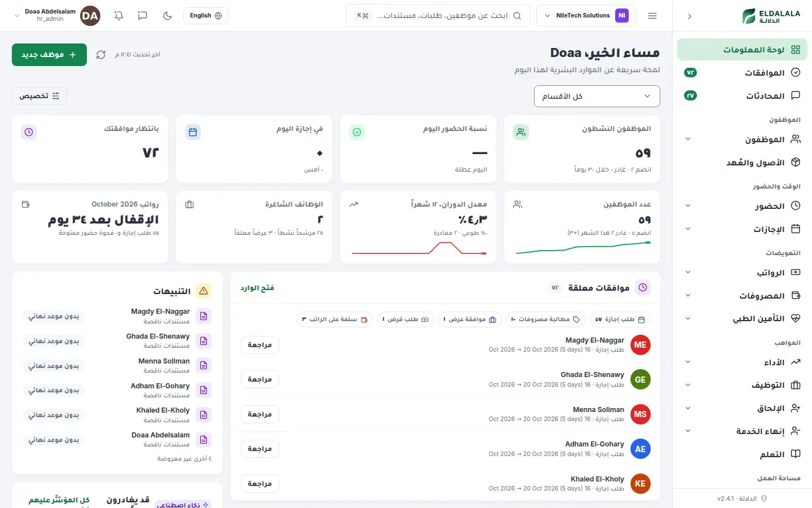Click the فتح الوارد inbox link
The width and height of the screenshot is (812, 508).
tap(257, 288)
